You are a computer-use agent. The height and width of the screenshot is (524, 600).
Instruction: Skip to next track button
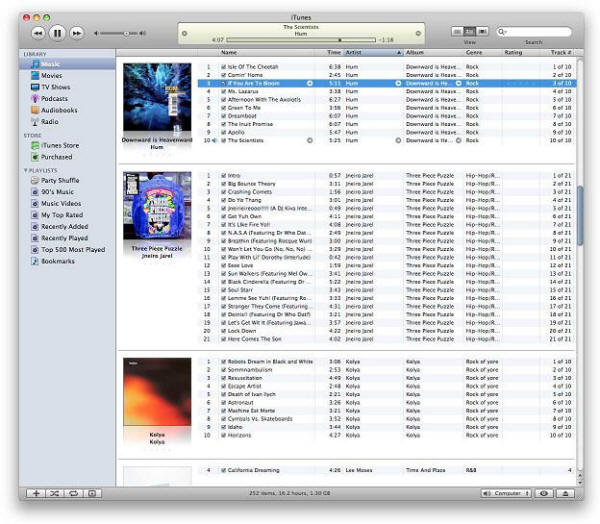coord(77,33)
